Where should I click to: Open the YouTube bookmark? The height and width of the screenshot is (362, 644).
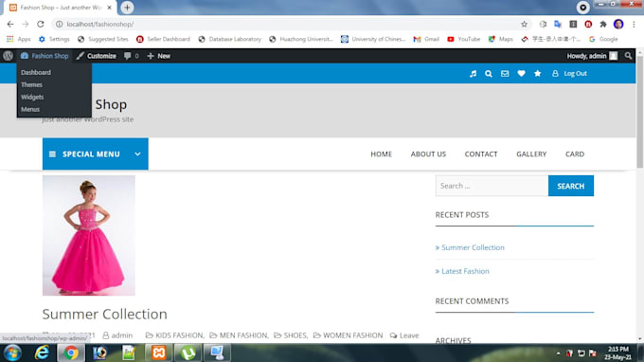tap(464, 39)
